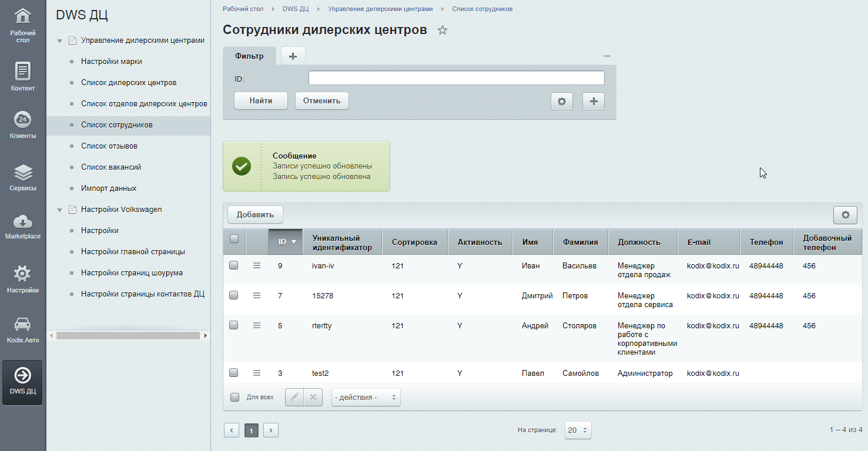
Task: Sort by Должность column header
Action: click(x=643, y=242)
